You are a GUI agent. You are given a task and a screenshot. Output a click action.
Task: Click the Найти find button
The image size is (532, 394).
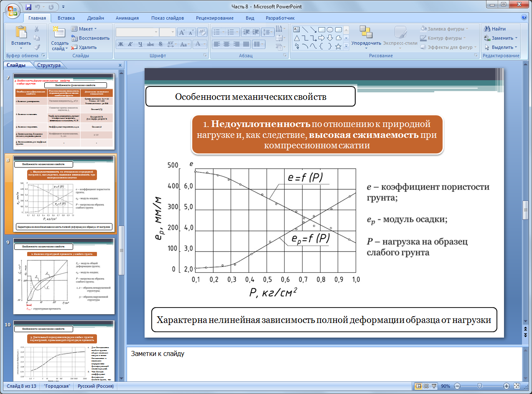click(x=495, y=29)
